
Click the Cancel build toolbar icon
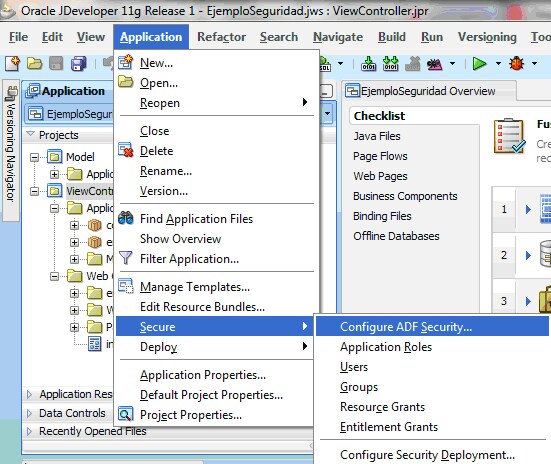coord(413,64)
